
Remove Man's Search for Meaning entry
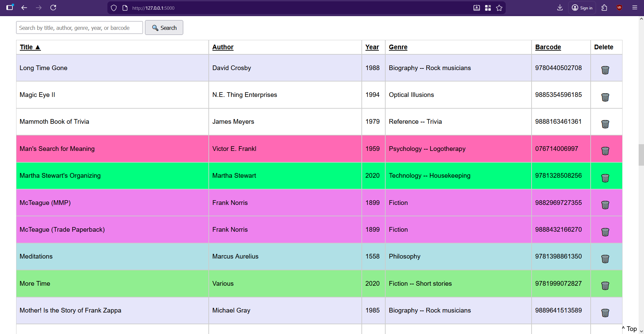605,151
